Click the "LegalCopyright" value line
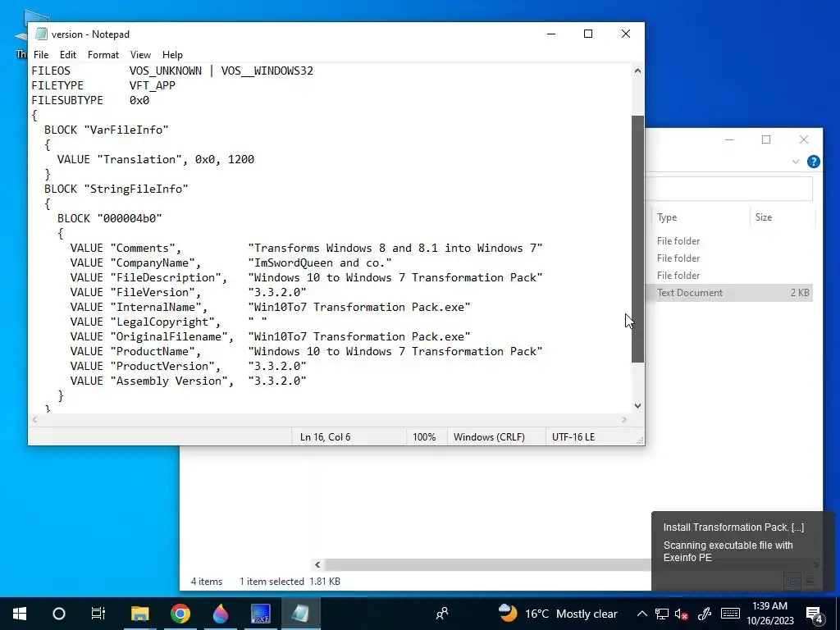 (x=168, y=322)
